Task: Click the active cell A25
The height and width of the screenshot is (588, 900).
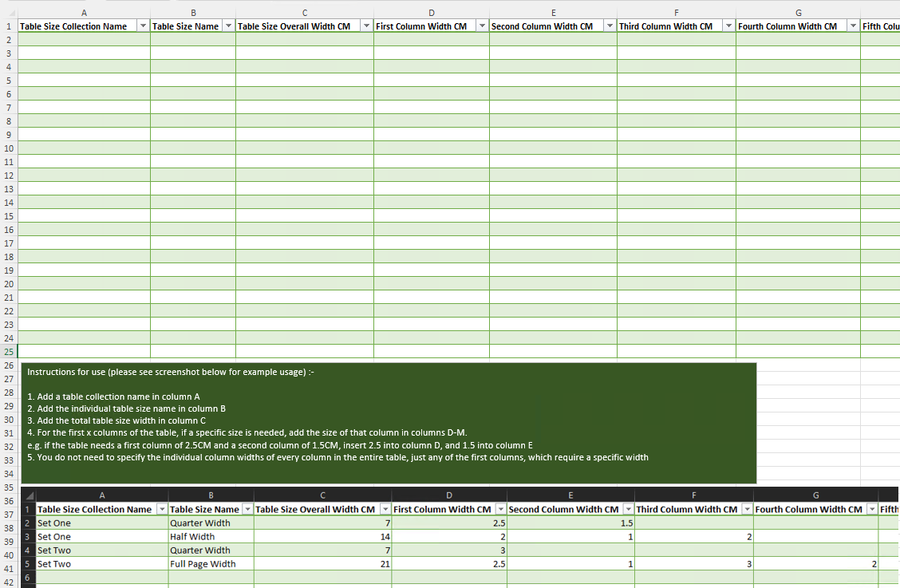Action: pos(84,351)
